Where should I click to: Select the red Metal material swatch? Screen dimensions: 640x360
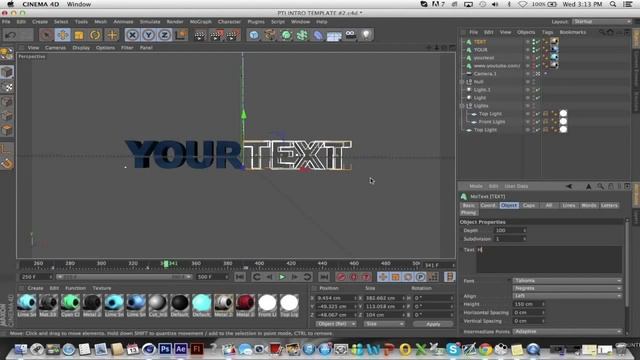245,306
